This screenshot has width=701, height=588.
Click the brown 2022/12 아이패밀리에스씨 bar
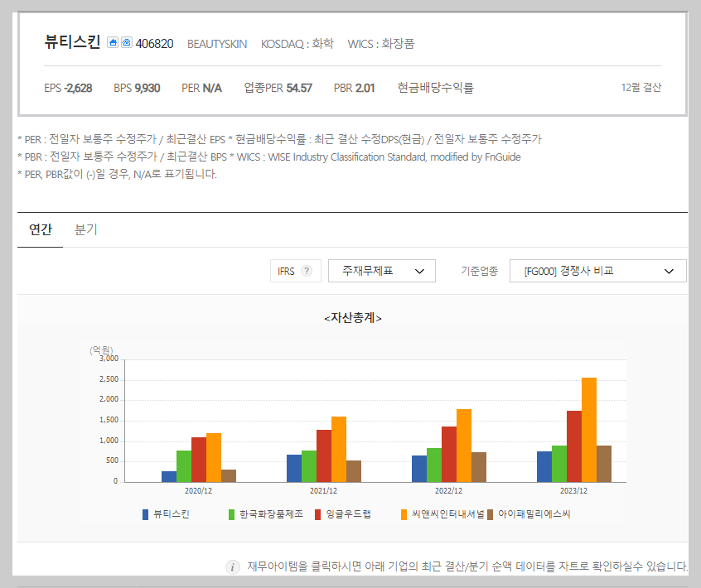(479, 467)
